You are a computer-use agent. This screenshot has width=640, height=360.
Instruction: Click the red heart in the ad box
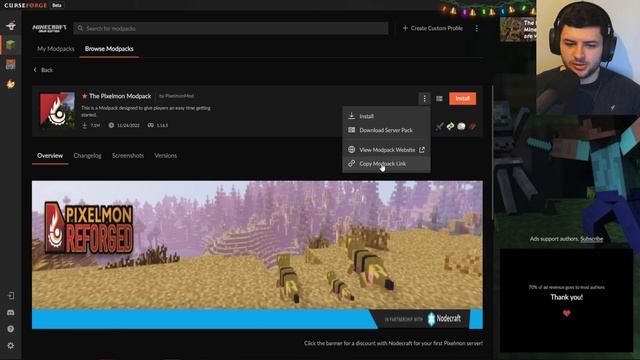567,313
